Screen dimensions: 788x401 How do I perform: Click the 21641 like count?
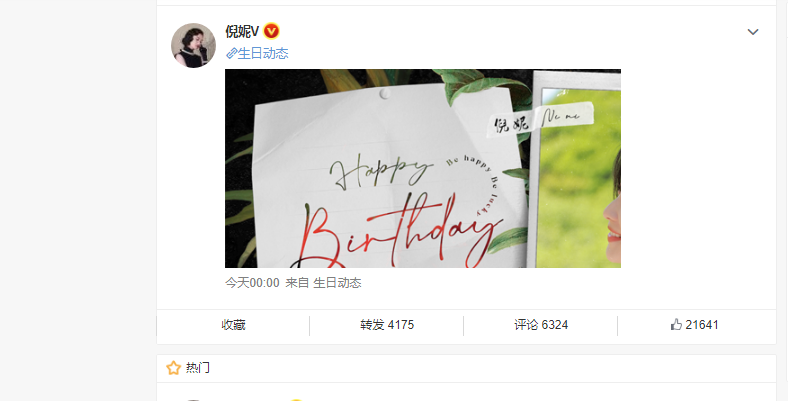point(702,325)
